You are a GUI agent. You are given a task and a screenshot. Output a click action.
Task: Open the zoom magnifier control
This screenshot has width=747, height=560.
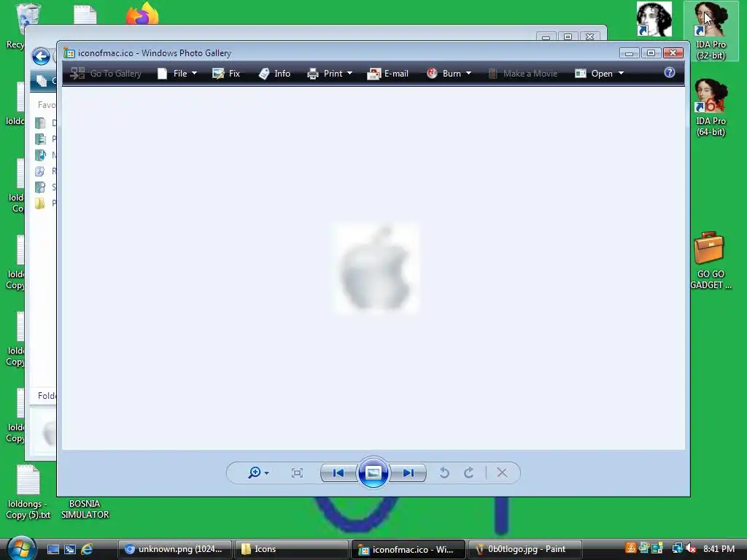coord(258,472)
